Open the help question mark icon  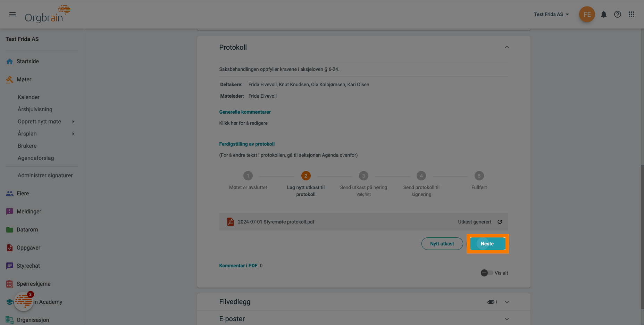point(618,14)
